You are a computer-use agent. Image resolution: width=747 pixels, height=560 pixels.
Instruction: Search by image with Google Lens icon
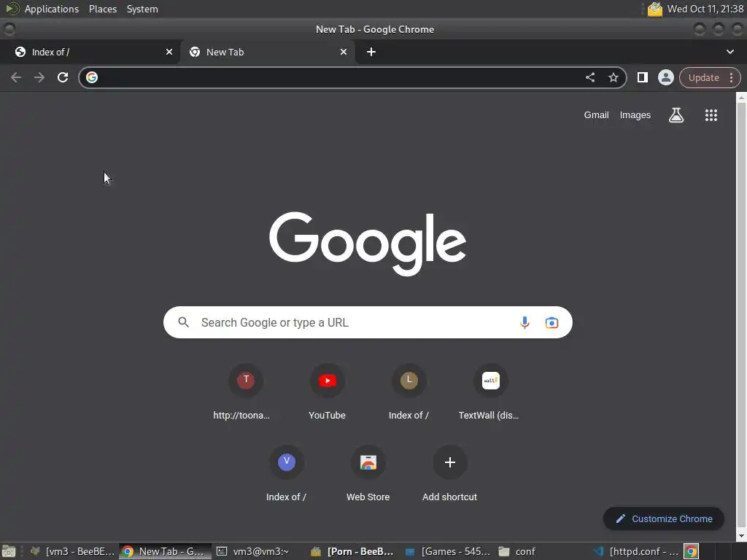pyautogui.click(x=551, y=323)
